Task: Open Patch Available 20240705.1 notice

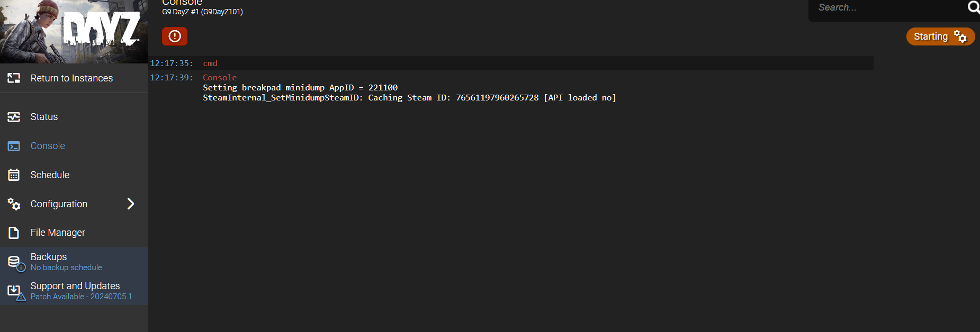Action: pos(81,297)
